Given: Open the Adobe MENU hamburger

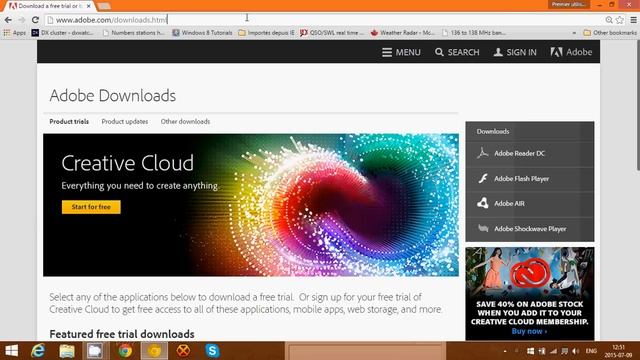Looking at the screenshot, I should pyautogui.click(x=401, y=52).
